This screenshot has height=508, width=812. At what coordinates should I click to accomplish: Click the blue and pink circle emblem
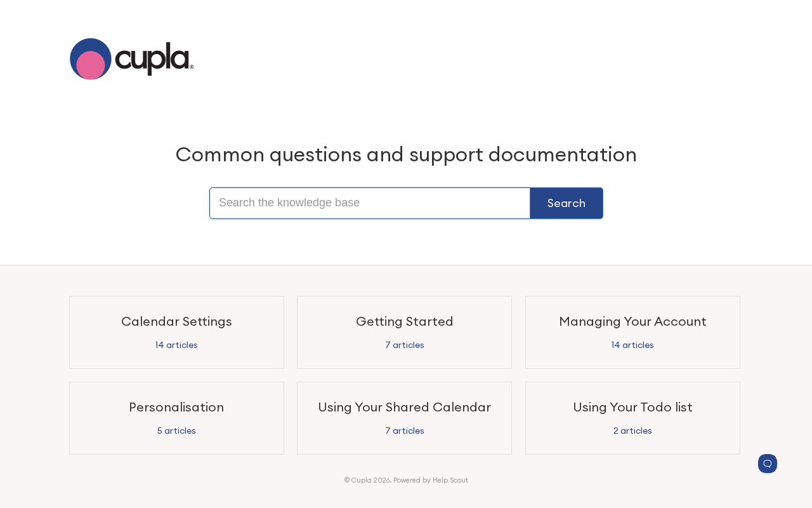click(x=90, y=59)
